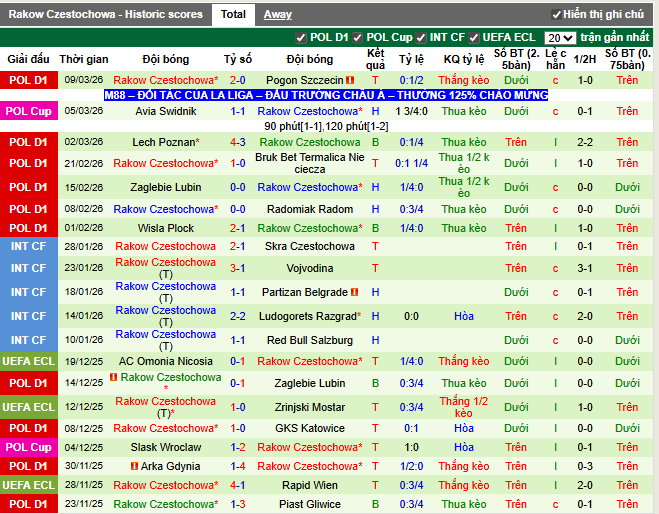The image size is (659, 514).
Task: Click the red card icon next to Partizan Belgrade
Action: click(354, 292)
